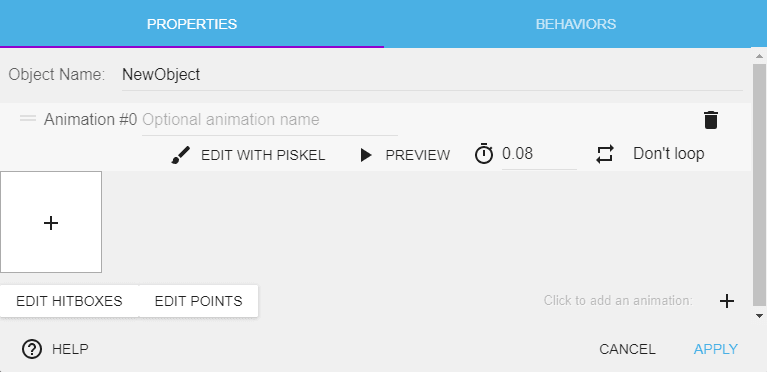Switch to the Behaviors tab

(576, 24)
